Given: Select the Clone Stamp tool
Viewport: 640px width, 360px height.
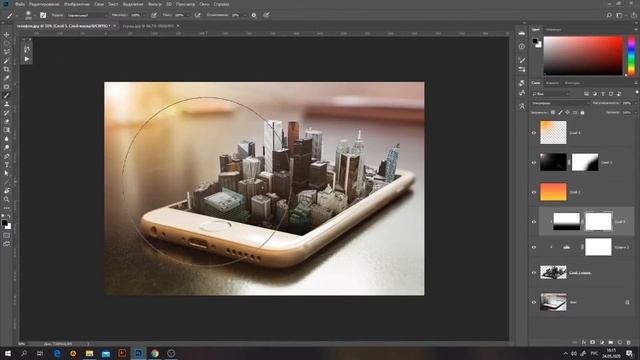Looking at the screenshot, I should (x=7, y=104).
